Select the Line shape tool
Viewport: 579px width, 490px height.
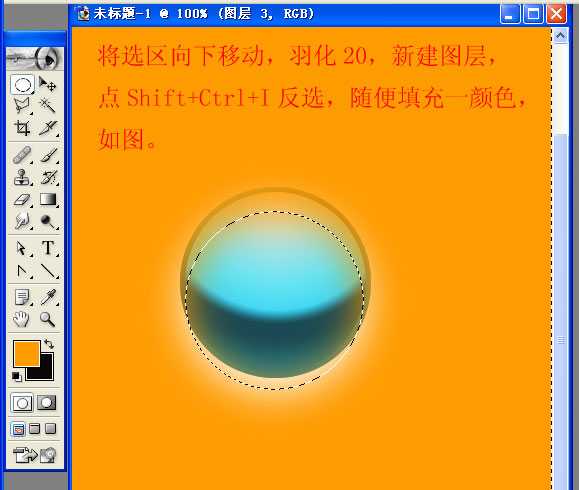tap(48, 271)
